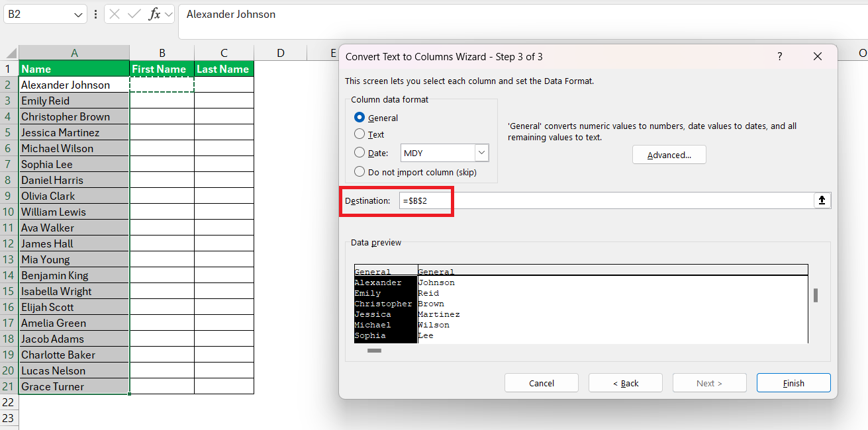Click the formula bar Enter checkmark icon

pyautogui.click(x=134, y=14)
